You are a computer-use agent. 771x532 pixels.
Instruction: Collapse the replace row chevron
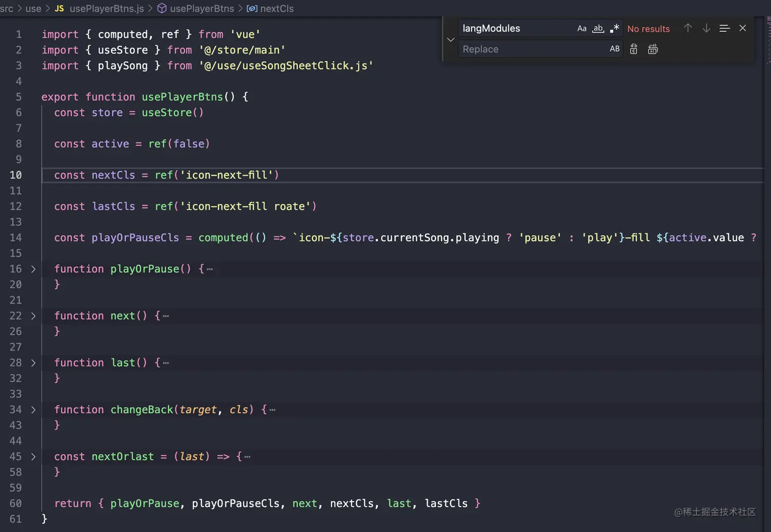tap(451, 39)
